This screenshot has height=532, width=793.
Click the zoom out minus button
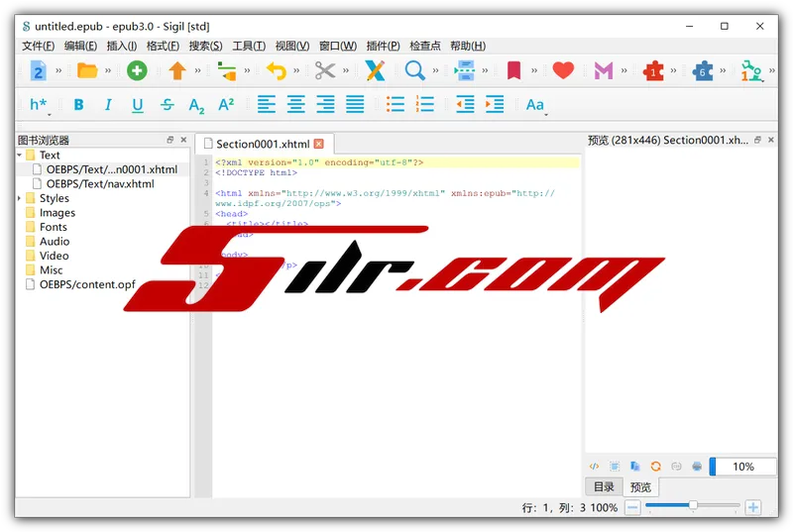(632, 507)
